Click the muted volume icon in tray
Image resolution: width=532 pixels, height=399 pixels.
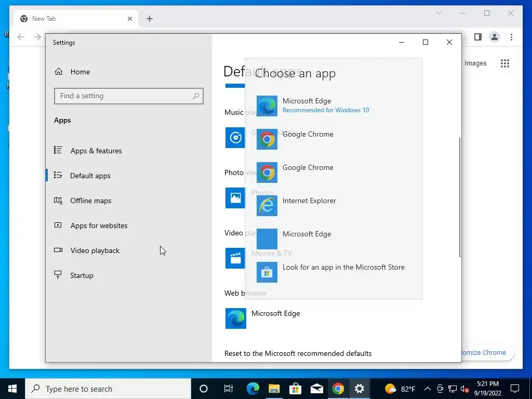coord(465,389)
